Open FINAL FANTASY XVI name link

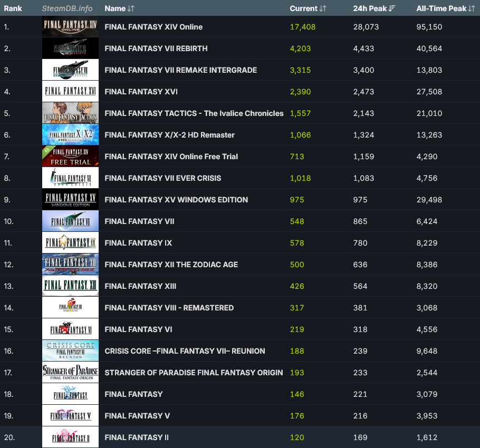pyautogui.click(x=141, y=92)
